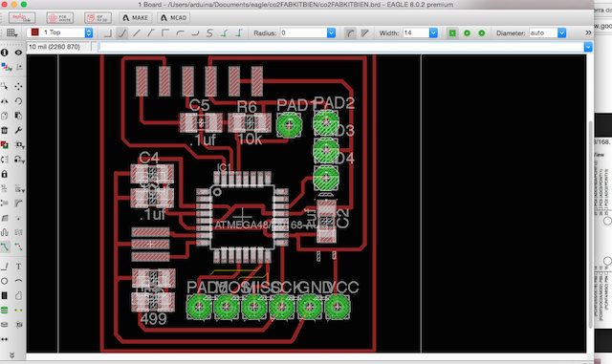The height and width of the screenshot is (364, 612).
Task: Click the red layer color swatch
Action: click(x=34, y=32)
